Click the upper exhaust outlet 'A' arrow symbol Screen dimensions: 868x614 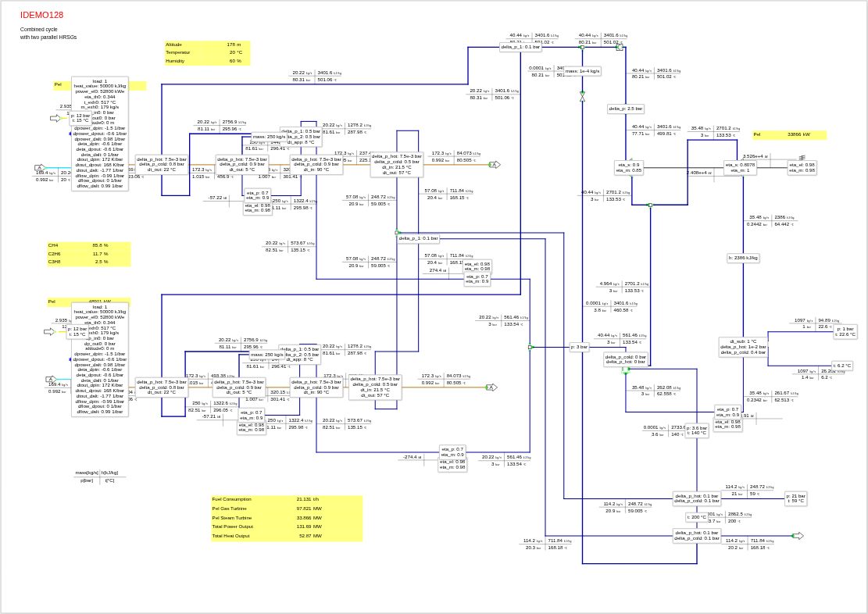[x=493, y=165]
